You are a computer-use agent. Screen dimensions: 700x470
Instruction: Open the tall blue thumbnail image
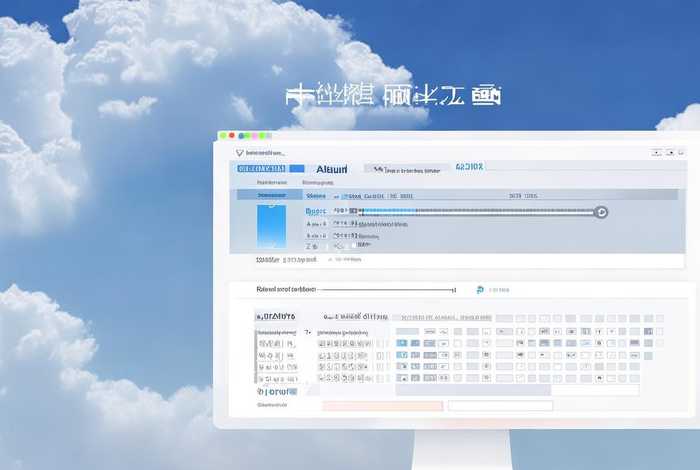[x=271, y=226]
